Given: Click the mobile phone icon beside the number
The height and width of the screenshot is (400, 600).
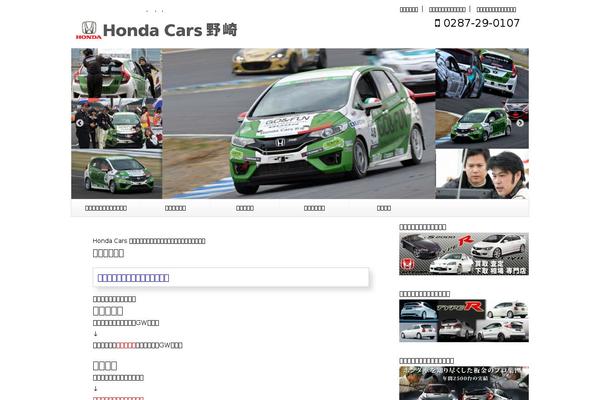Looking at the screenshot, I should 437,23.
